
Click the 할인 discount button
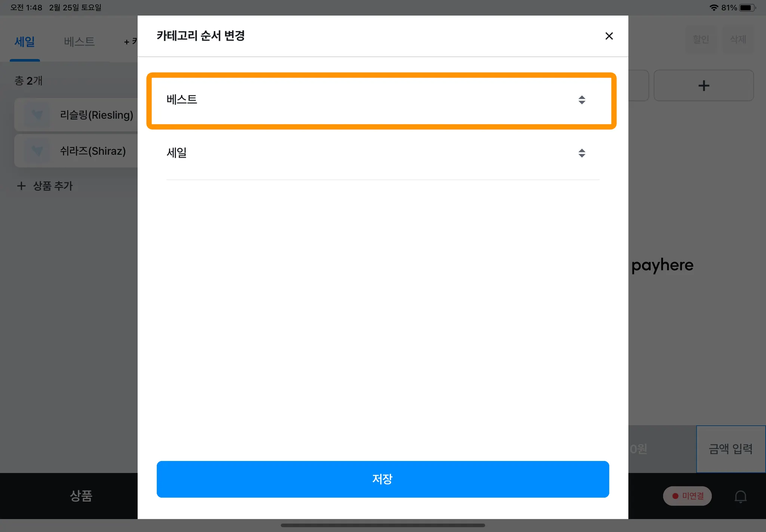coord(701,39)
